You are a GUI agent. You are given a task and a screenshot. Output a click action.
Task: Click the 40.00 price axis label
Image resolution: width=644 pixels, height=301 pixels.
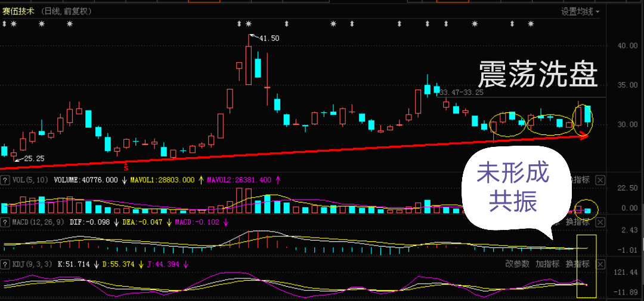627,45
